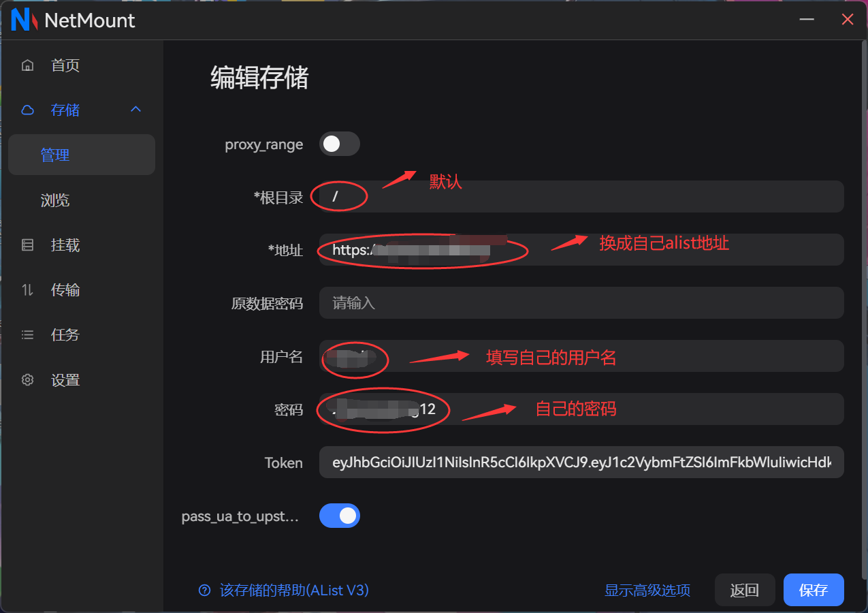
Task: Save the storage with 保存 button
Action: 814,590
